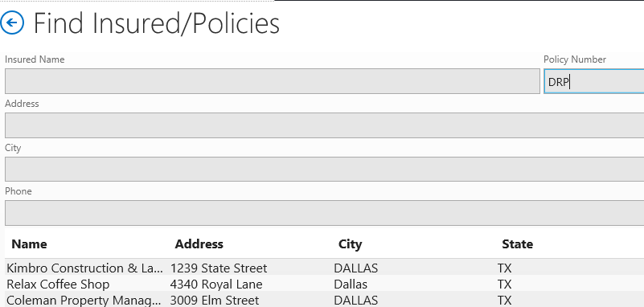
Task: Focus the Insured Name input field
Action: (273, 81)
